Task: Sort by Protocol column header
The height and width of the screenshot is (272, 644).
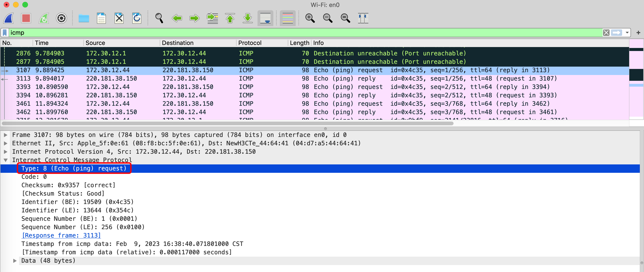Action: point(262,43)
